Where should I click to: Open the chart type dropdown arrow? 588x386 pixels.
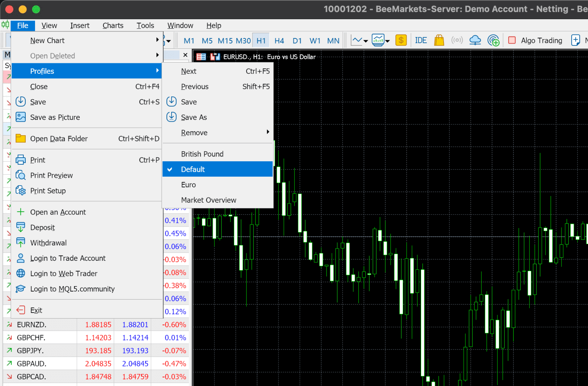366,41
